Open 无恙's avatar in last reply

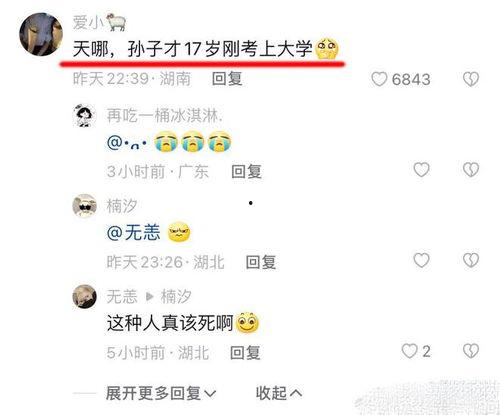(x=85, y=296)
